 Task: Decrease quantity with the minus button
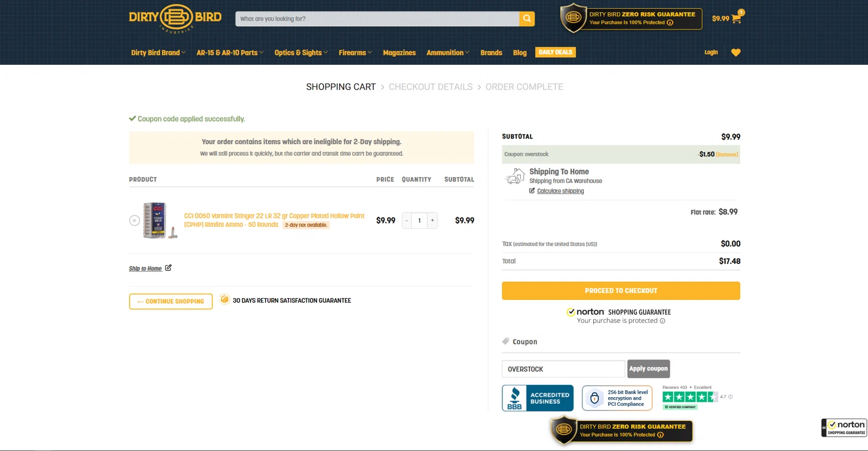pyautogui.click(x=407, y=220)
